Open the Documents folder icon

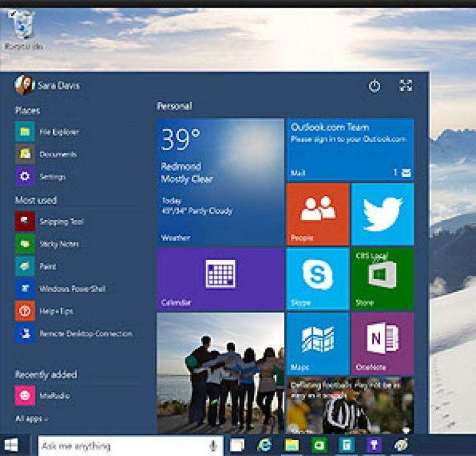(x=25, y=154)
